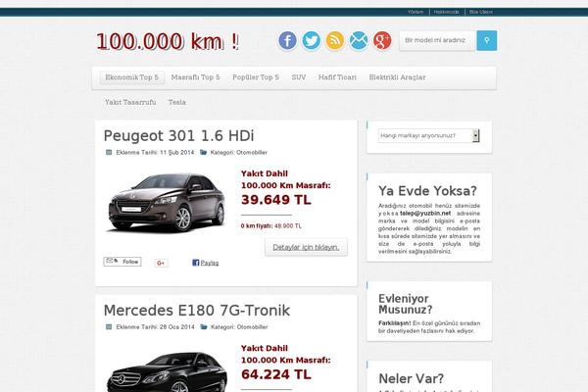Click the email envelope icon
The height and width of the screenshot is (392, 588).
359,40
